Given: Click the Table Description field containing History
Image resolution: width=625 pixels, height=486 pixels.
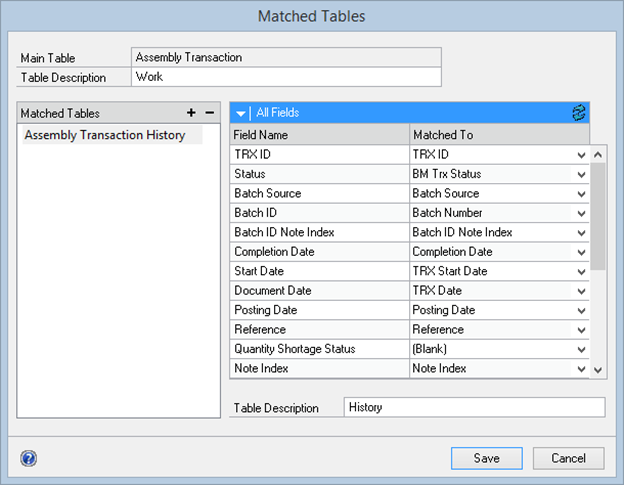Looking at the screenshot, I should click(x=474, y=407).
